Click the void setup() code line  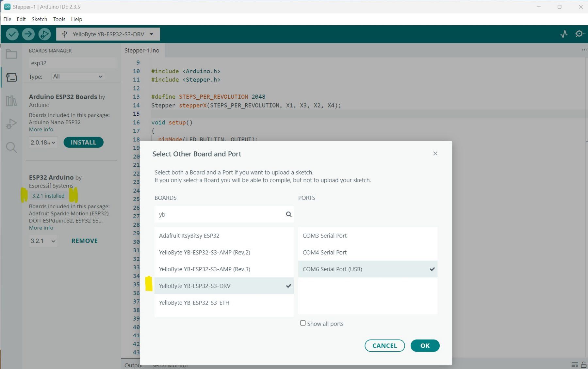pyautogui.click(x=172, y=123)
